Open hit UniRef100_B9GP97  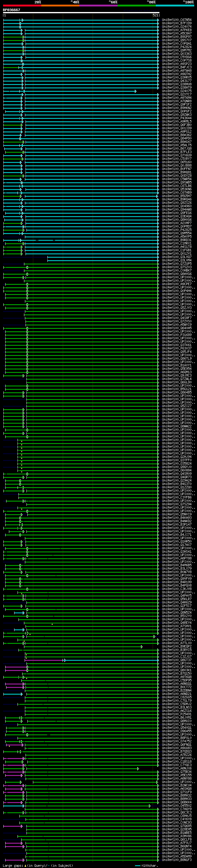[x=177, y=37]
